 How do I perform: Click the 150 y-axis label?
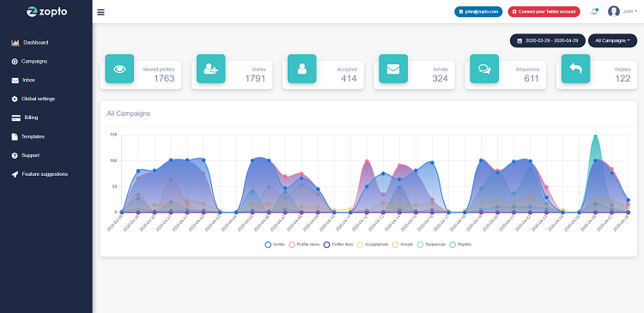113,135
